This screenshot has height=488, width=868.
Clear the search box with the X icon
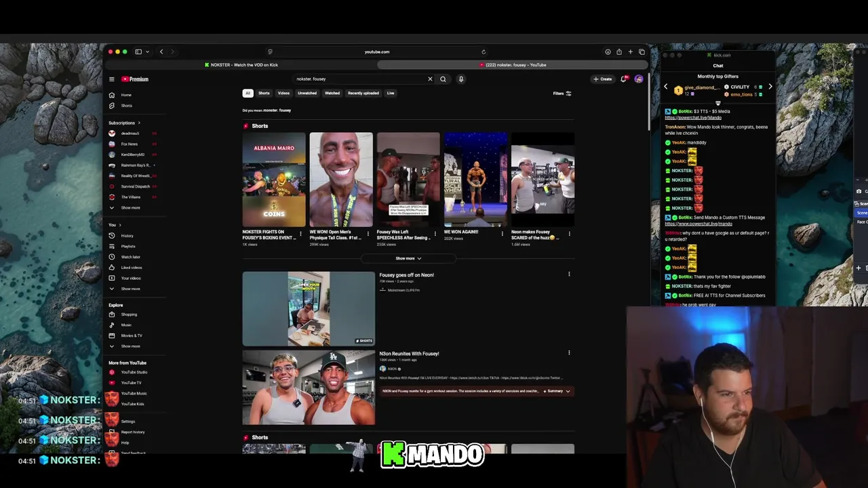(x=430, y=79)
